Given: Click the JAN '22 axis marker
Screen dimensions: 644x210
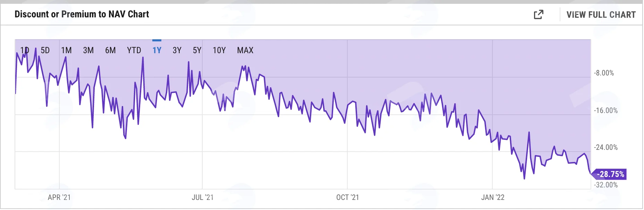Looking at the screenshot, I should tap(493, 197).
